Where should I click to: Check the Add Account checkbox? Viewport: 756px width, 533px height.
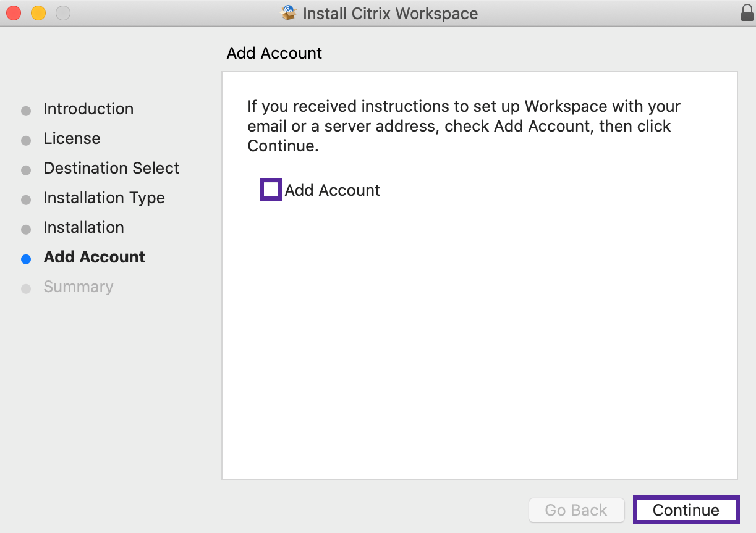click(x=271, y=190)
